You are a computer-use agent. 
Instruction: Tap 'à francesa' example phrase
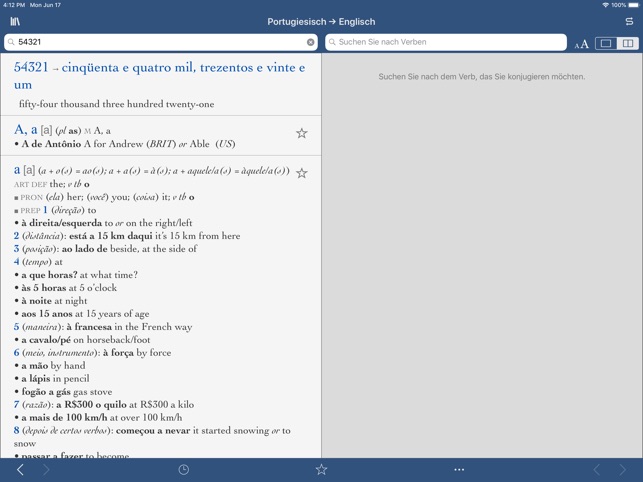89,327
